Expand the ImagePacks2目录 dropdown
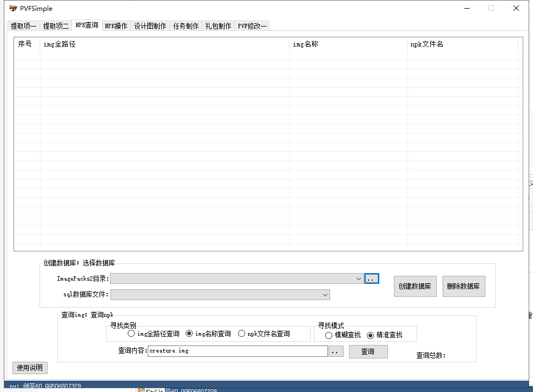The width and height of the screenshot is (533, 392). click(359, 279)
